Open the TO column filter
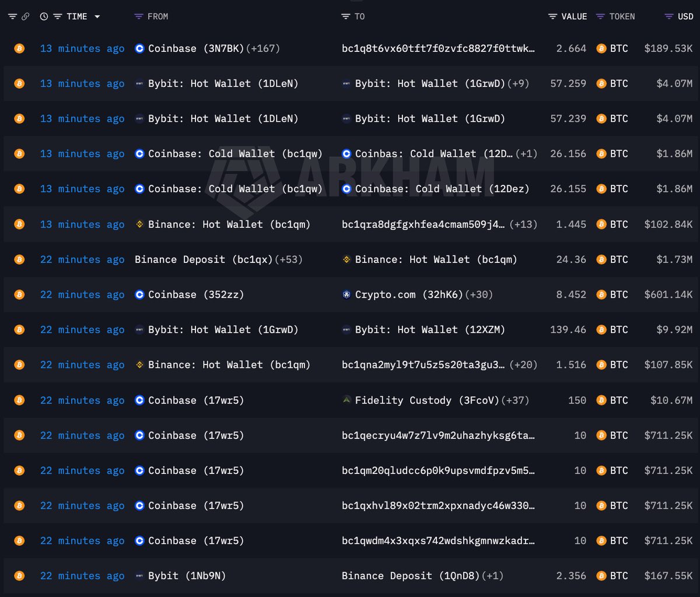The width and height of the screenshot is (700, 597). (346, 16)
